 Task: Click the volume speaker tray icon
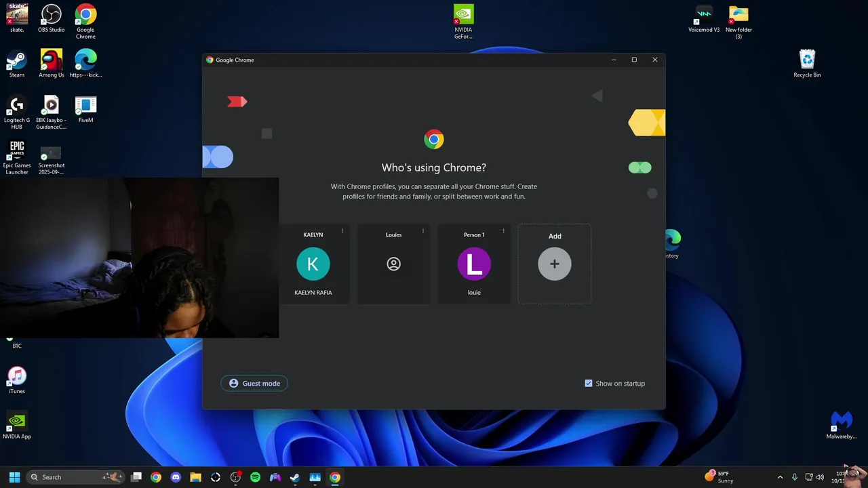click(x=821, y=477)
